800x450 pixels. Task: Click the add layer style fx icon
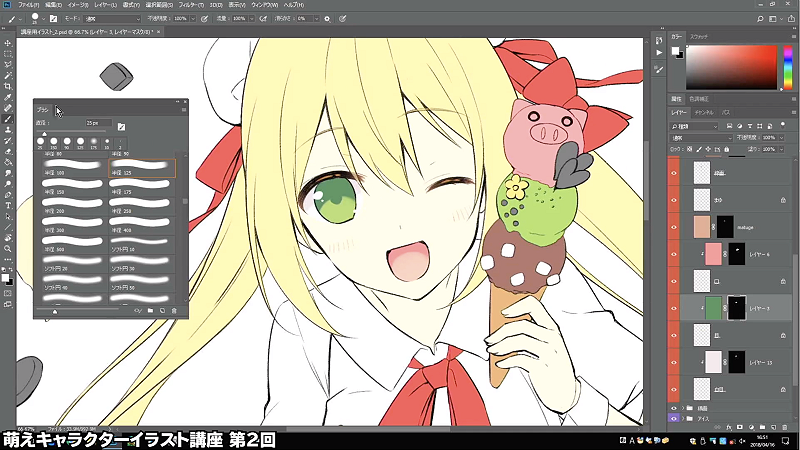point(729,427)
